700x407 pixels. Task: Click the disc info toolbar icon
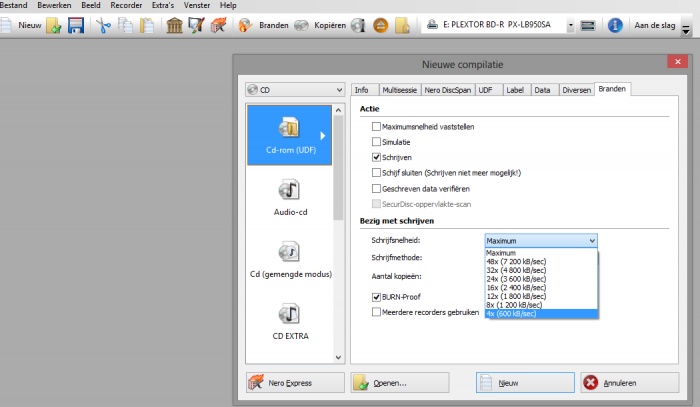pyautogui.click(x=358, y=25)
